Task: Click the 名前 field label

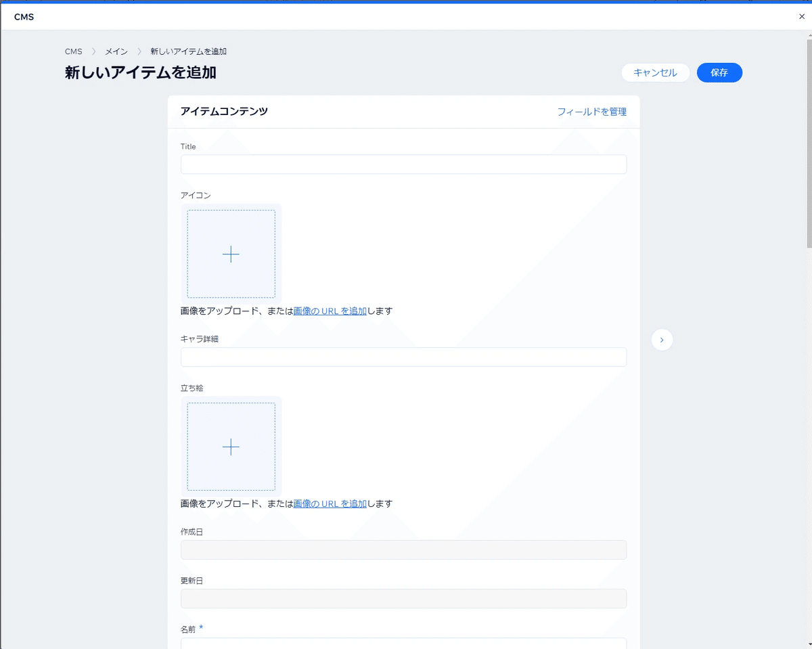Action: pos(188,629)
